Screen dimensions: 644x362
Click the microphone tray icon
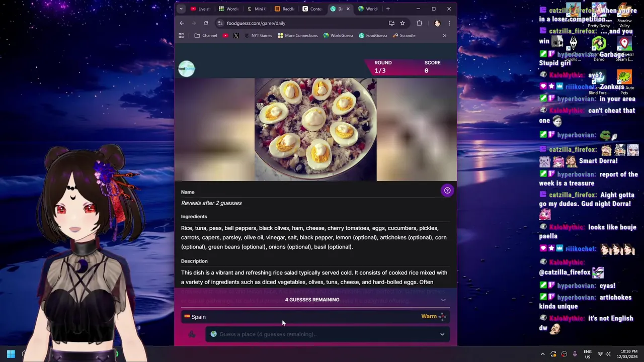click(575, 354)
